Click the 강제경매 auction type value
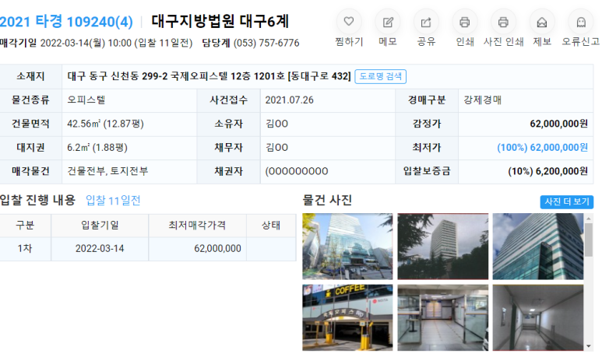602x364 pixels. point(483,100)
